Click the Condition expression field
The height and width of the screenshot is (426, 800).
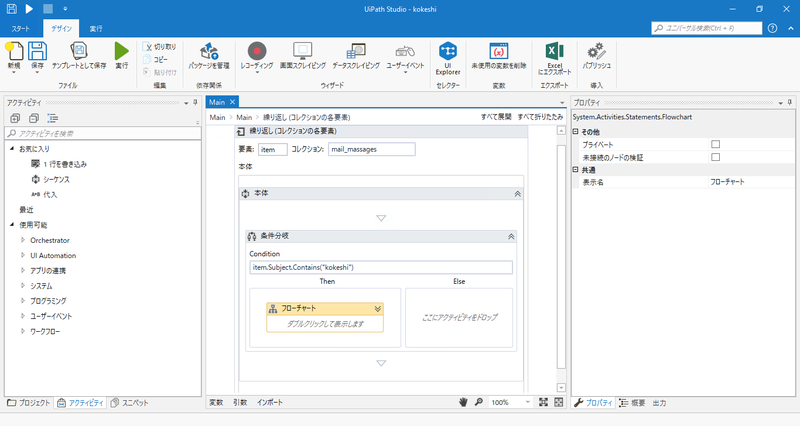coord(381,267)
